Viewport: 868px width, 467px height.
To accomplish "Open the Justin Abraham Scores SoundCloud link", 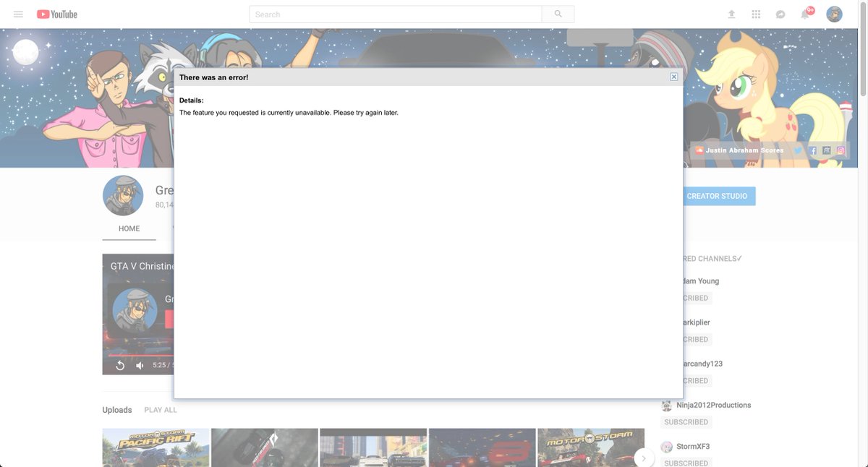I will 739,150.
